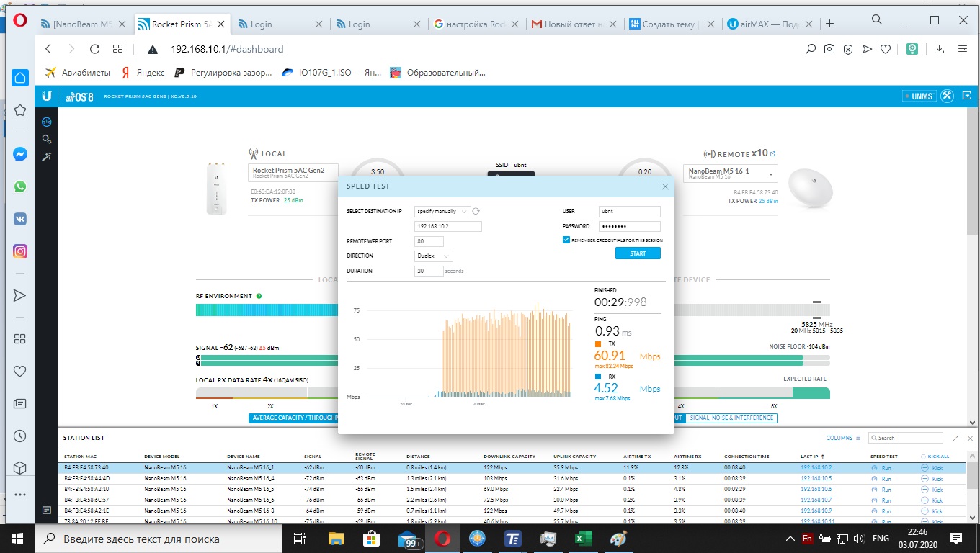Click the User field containing ubnt

click(x=630, y=212)
